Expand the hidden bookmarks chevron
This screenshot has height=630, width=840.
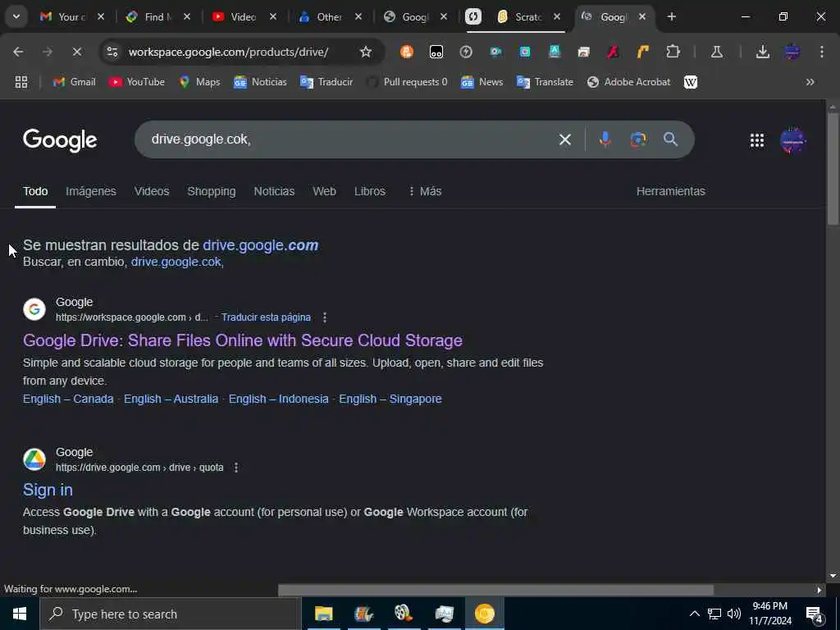(x=810, y=82)
